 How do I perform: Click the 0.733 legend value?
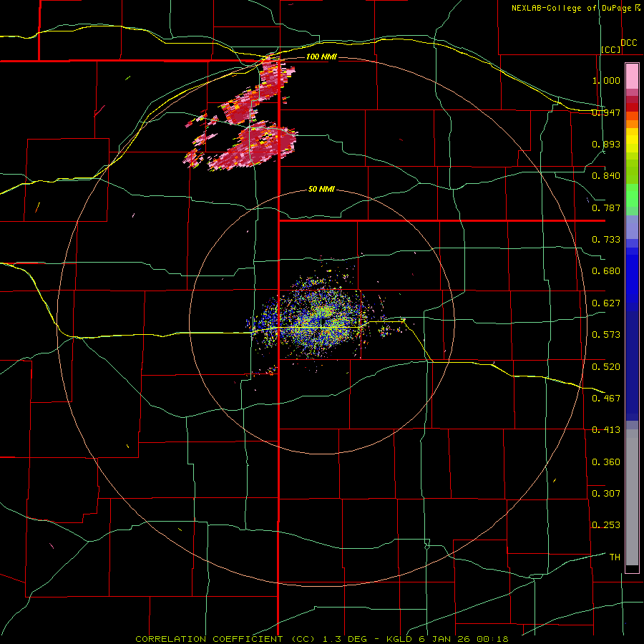coord(606,240)
